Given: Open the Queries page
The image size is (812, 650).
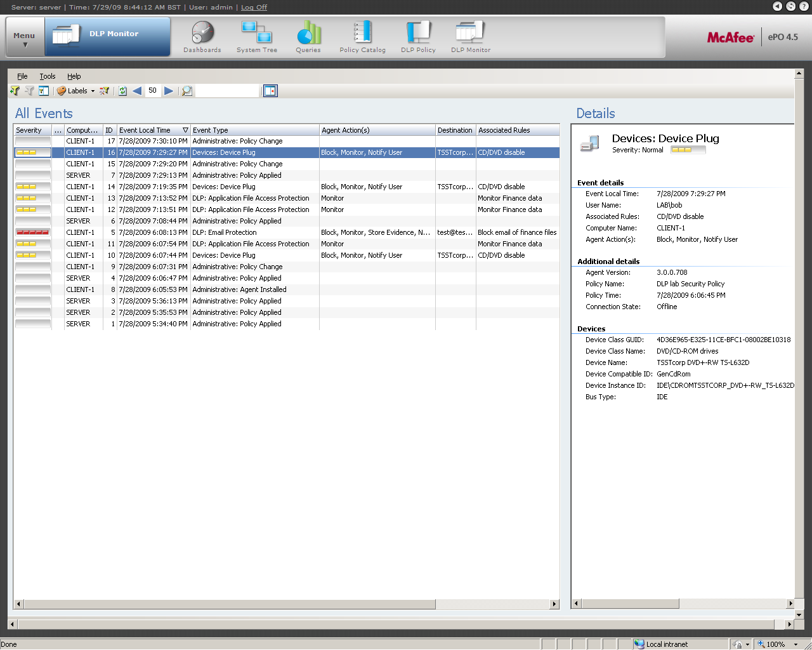Looking at the screenshot, I should (308, 37).
